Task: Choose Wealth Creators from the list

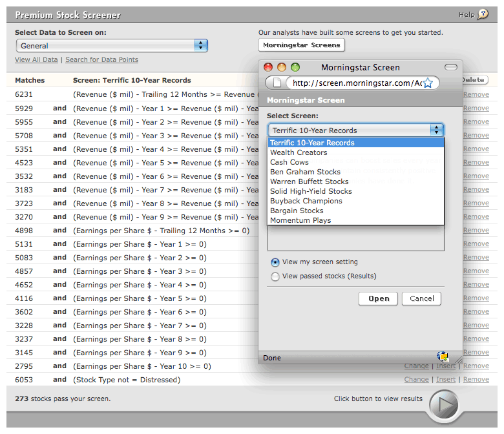Action: [356, 152]
